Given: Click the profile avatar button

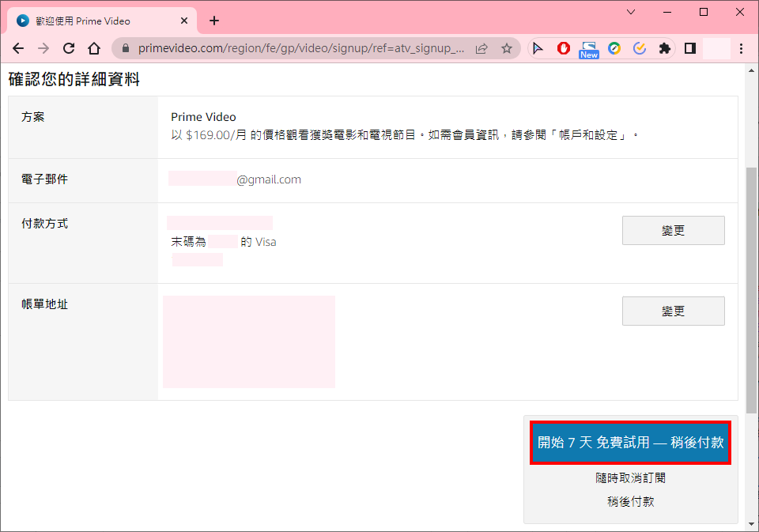Looking at the screenshot, I should (716, 48).
